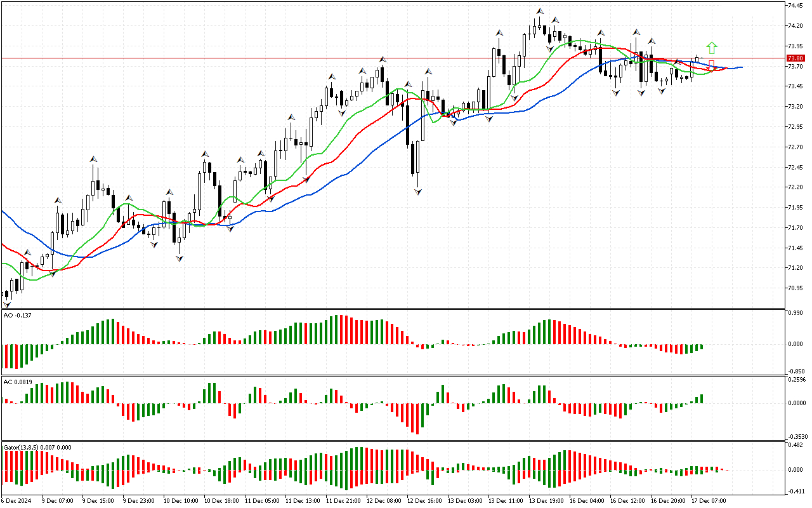Click the 12 Dec 16:00 time label
Image resolution: width=812 pixels, height=508 pixels.
(x=424, y=501)
